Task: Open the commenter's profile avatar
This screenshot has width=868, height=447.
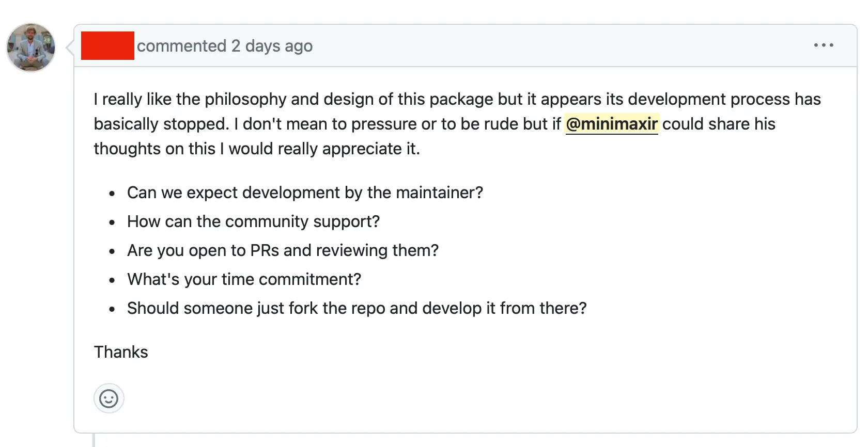Action: point(31,47)
